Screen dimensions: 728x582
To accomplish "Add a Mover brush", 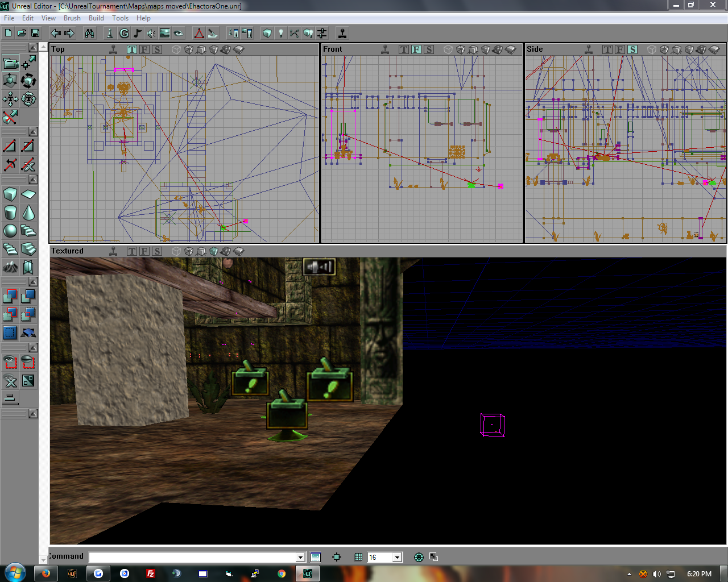I will pyautogui.click(x=28, y=332).
